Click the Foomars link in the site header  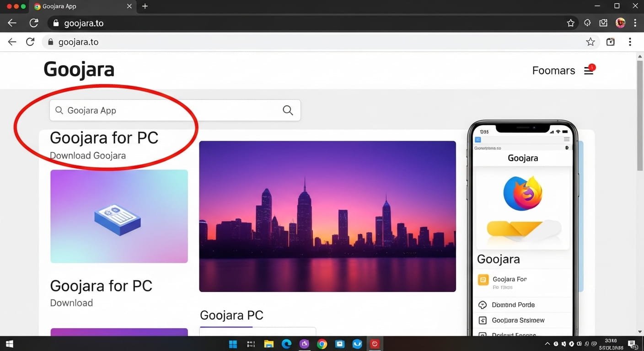[x=553, y=71]
